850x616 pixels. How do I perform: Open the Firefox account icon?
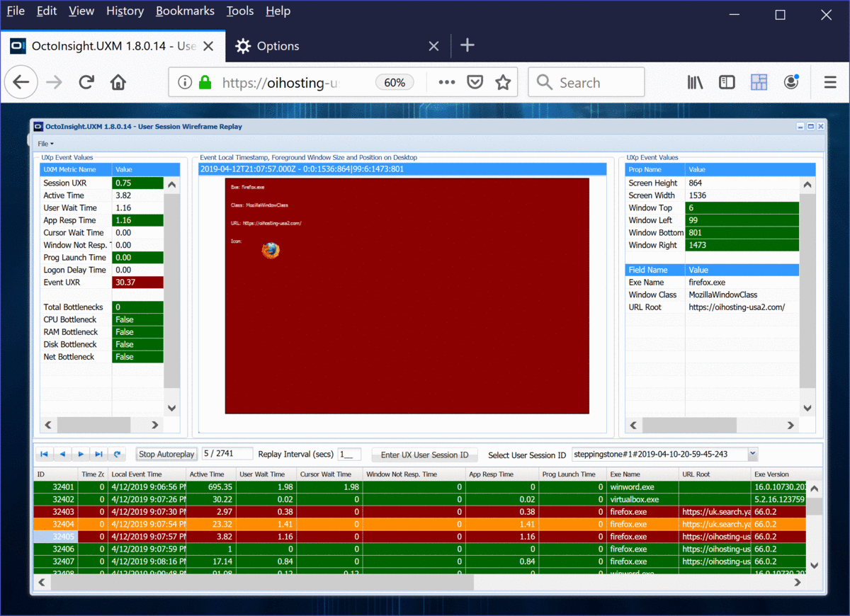point(791,83)
